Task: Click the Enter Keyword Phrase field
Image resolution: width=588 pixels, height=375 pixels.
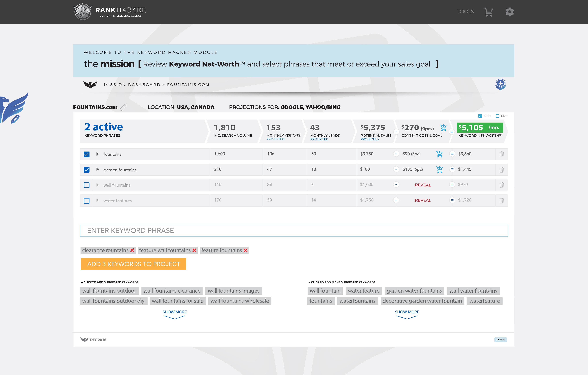Action: point(294,231)
